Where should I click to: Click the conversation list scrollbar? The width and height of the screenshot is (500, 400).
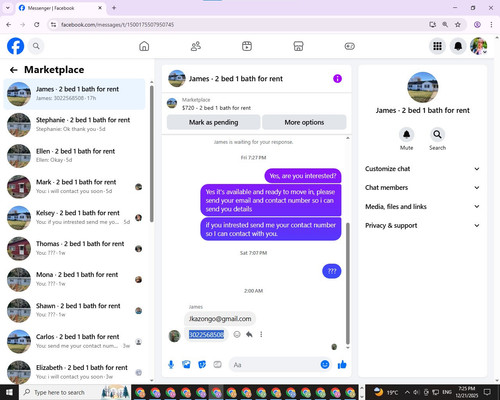152,153
